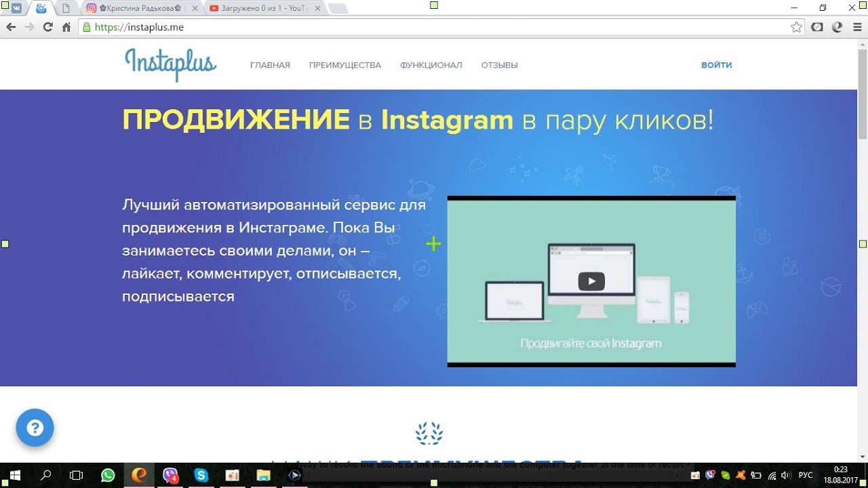Open Windows taskbar search
868x488 pixels.
45,475
